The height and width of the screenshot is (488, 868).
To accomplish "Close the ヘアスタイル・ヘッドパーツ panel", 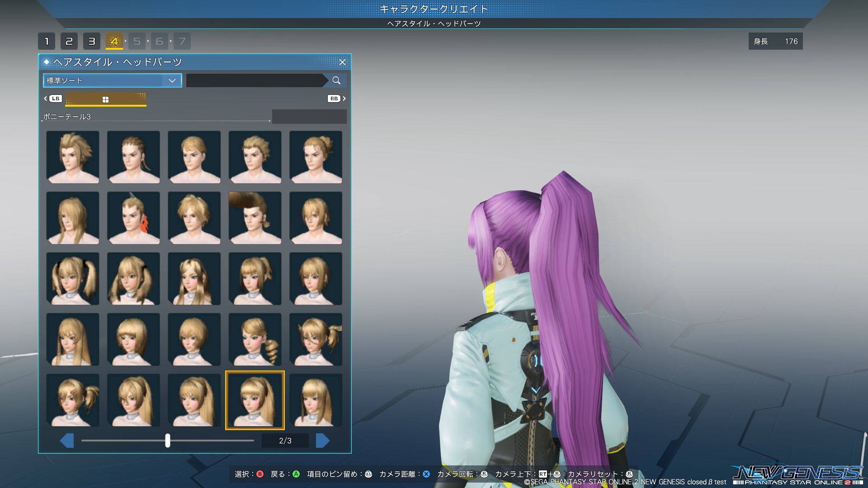I will point(342,62).
